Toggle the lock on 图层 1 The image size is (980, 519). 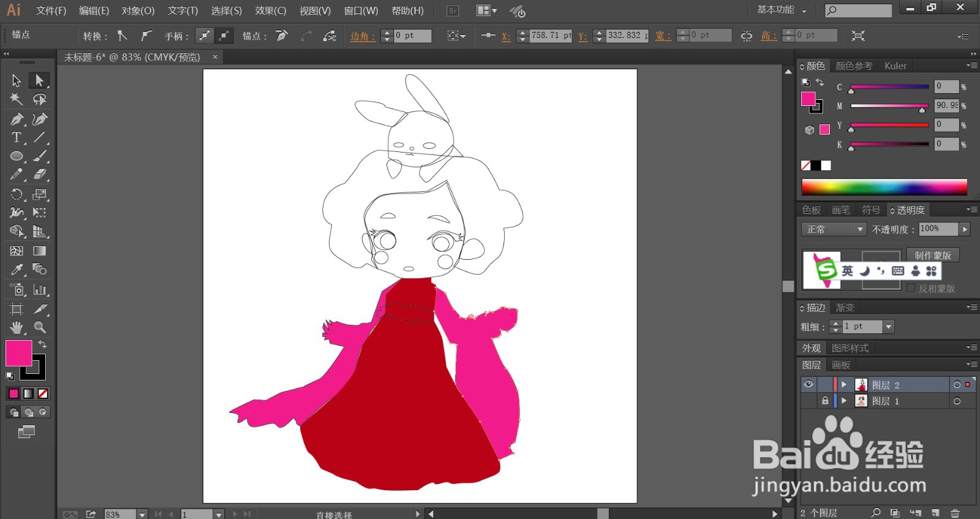pyautogui.click(x=825, y=401)
